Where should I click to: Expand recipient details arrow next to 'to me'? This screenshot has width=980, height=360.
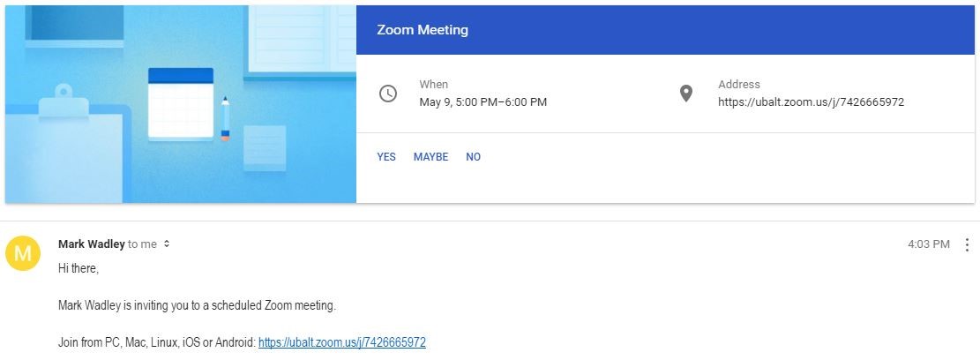(166, 244)
